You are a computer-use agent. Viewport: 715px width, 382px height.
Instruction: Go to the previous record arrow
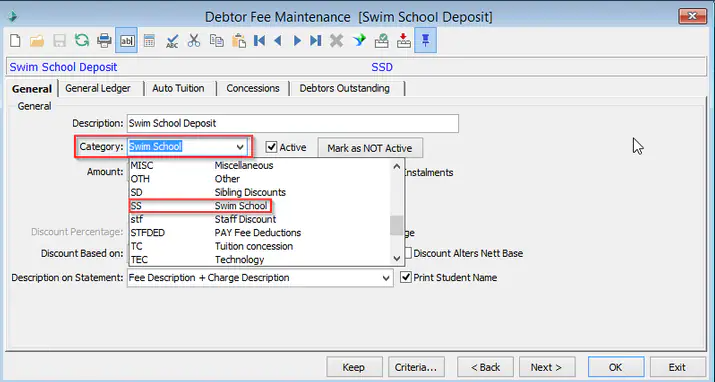278,41
